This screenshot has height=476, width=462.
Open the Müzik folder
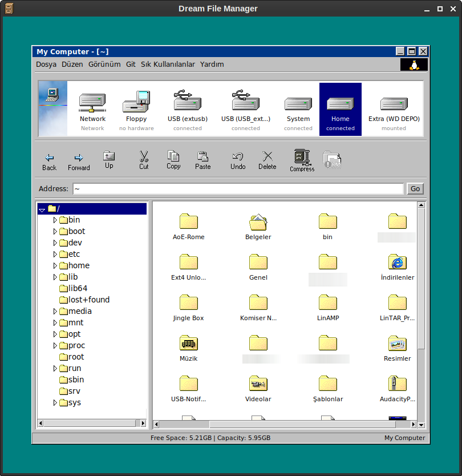point(188,343)
